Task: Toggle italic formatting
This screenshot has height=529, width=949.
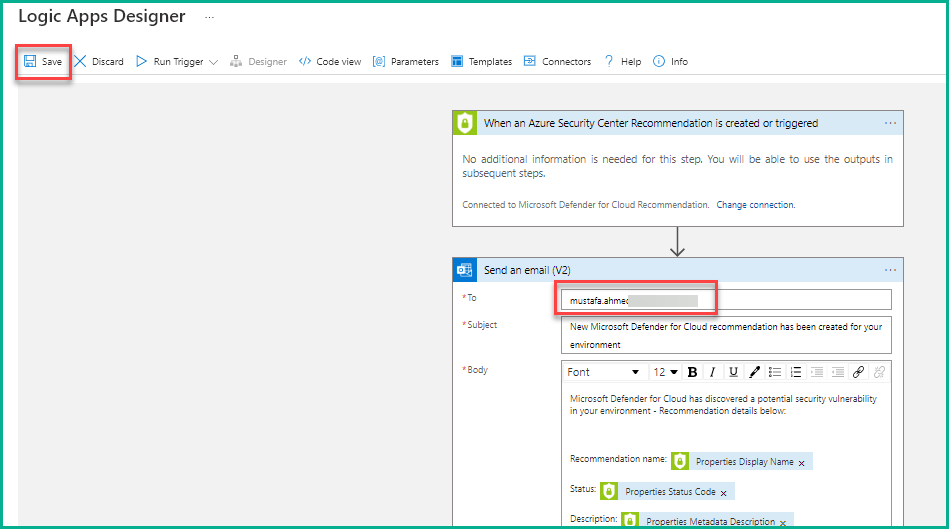Action: [x=712, y=372]
